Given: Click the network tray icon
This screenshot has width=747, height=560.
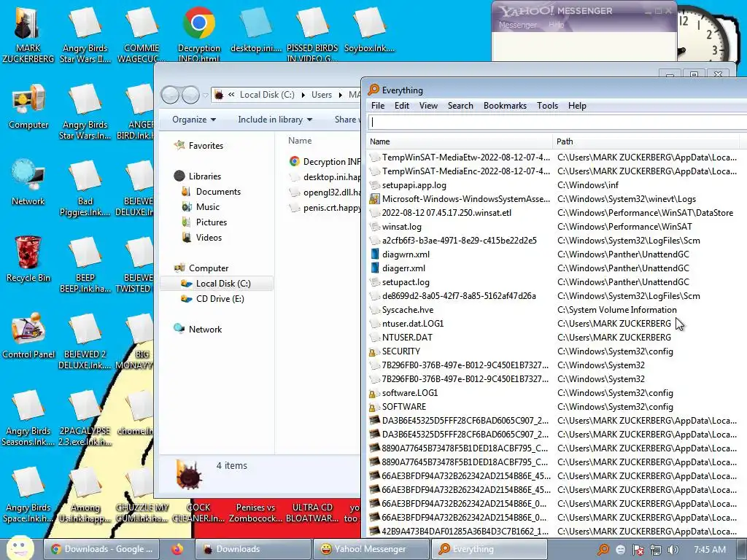Looking at the screenshot, I should click(x=656, y=550).
